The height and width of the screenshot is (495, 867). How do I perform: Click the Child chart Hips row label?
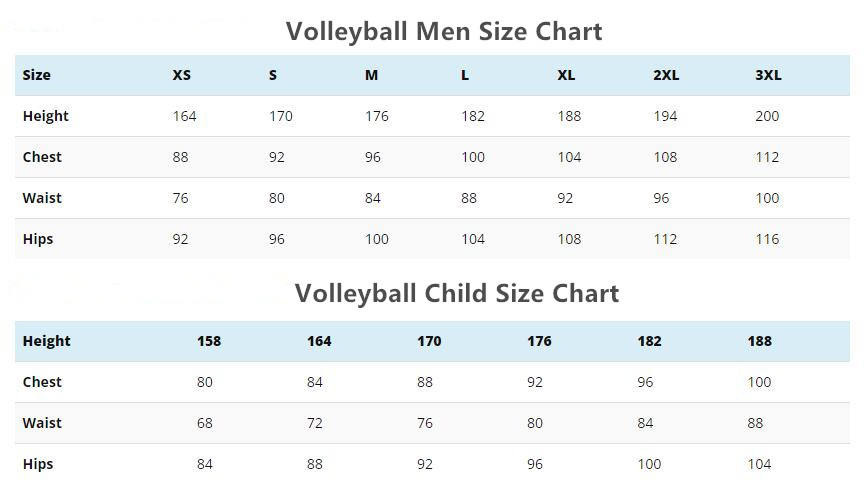[38, 464]
